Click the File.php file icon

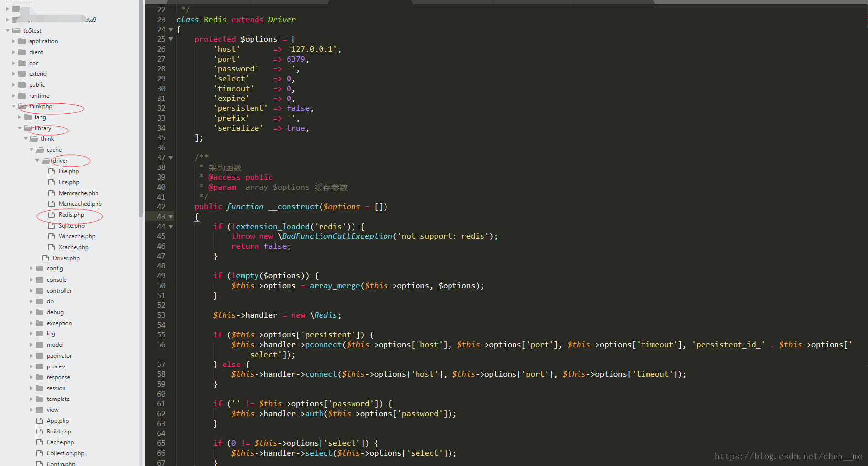(51, 171)
